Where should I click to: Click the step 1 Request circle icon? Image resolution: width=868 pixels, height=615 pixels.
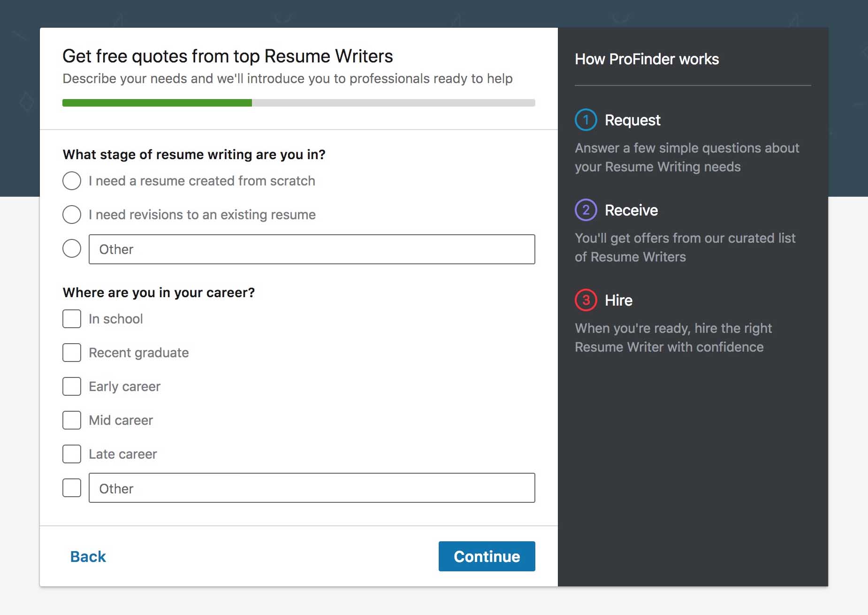coord(586,120)
